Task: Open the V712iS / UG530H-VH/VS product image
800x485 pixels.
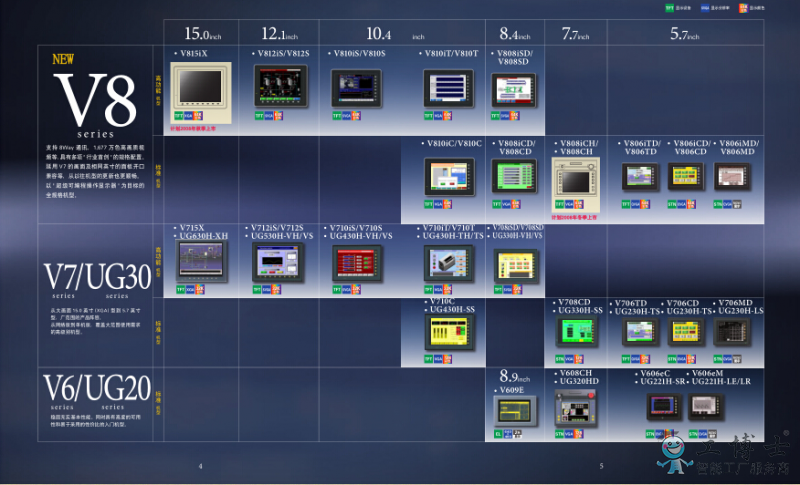Action: 278,262
